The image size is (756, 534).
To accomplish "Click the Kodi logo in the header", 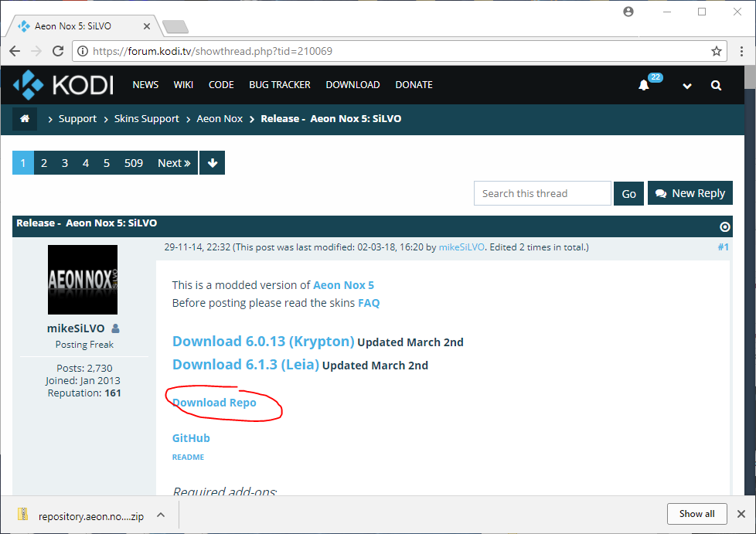I will 63,85.
